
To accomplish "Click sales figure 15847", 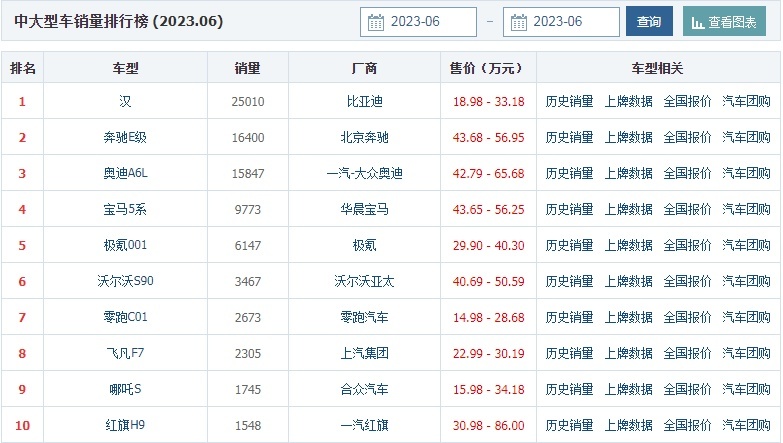I will 248,174.
